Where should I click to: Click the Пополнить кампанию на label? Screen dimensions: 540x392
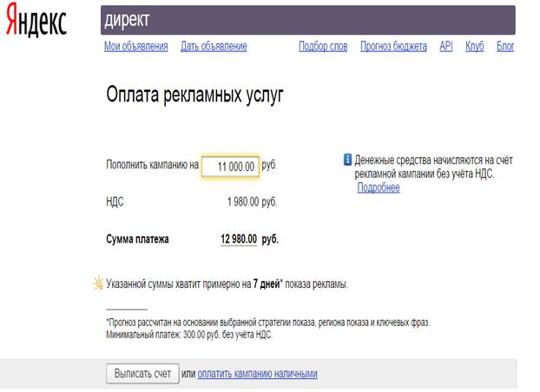click(x=152, y=165)
